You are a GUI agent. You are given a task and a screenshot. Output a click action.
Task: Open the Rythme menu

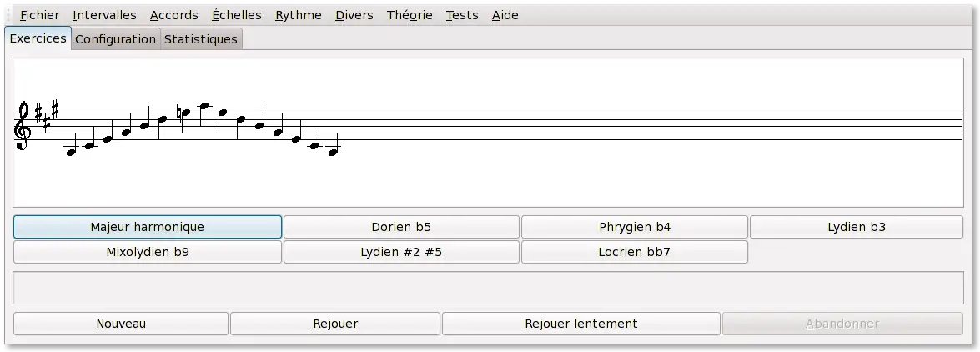coord(298,15)
